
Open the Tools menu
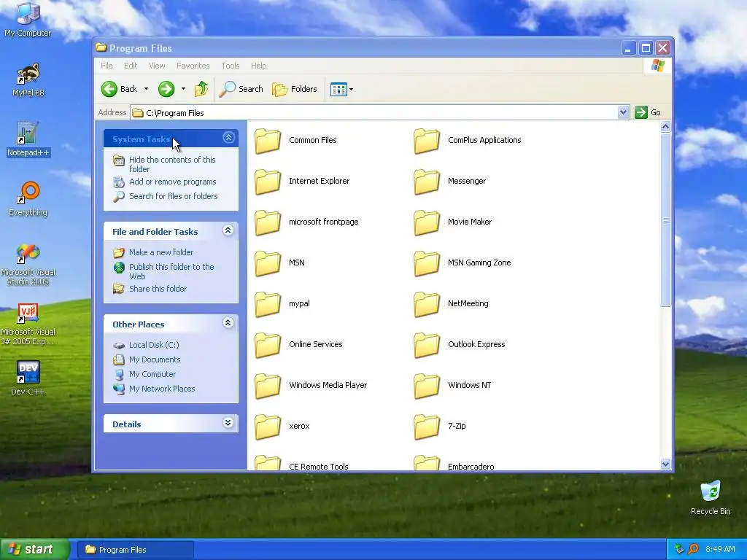(x=230, y=66)
